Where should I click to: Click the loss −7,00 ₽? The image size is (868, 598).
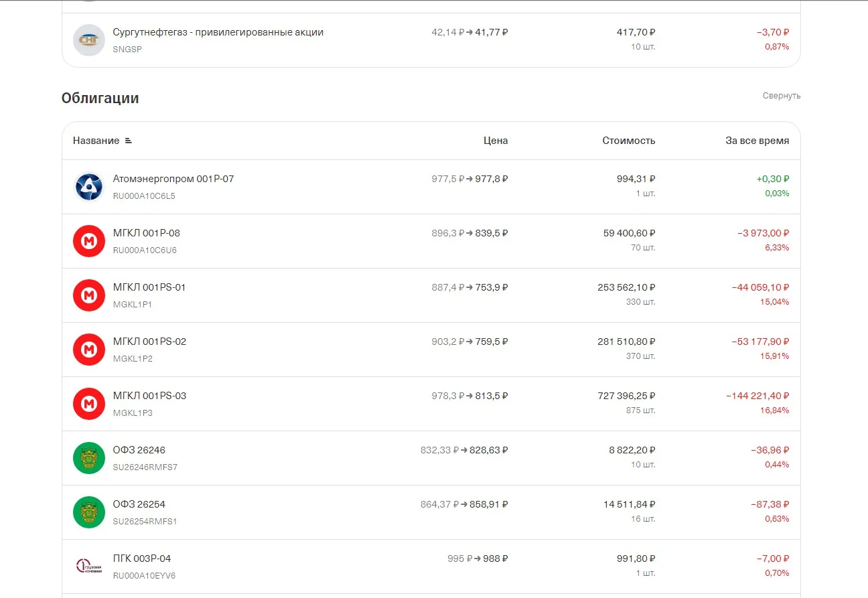[774, 558]
